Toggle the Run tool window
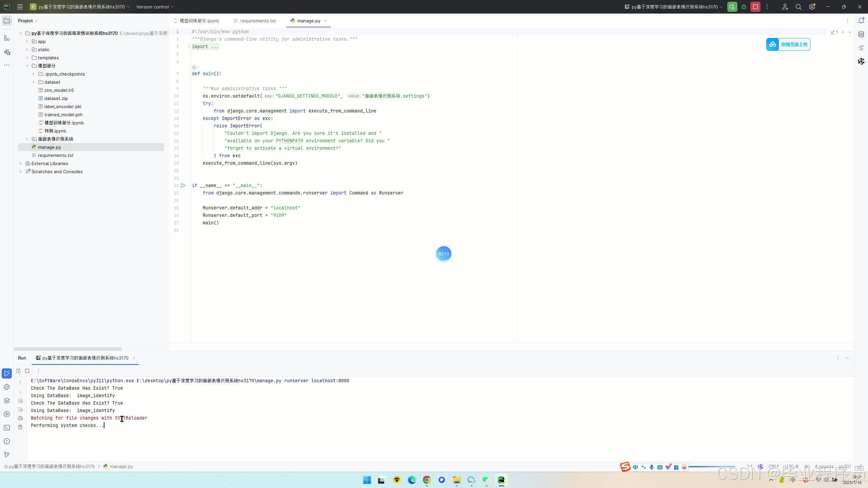This screenshot has width=868, height=488. point(7,373)
